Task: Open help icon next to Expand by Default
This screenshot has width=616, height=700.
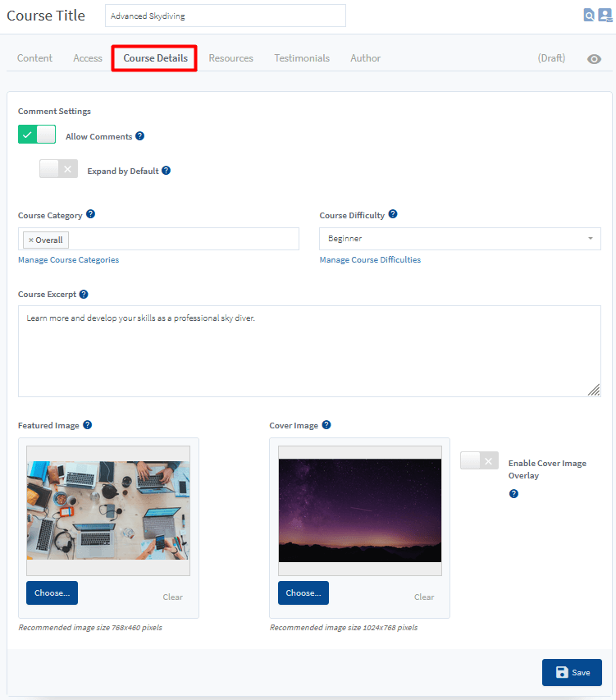Action: [166, 171]
